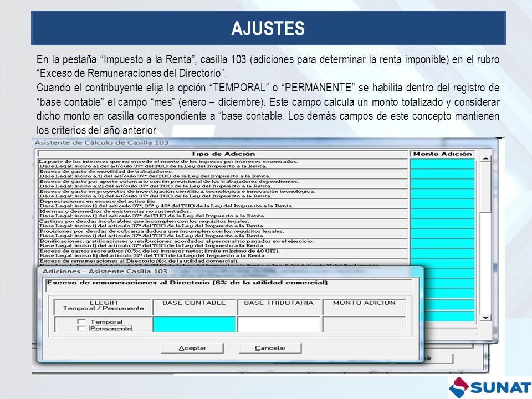Click the 'Asistente de Cálculo de Casilla 103' title bar
Viewport: 532px width, 399px height.
click(265, 142)
